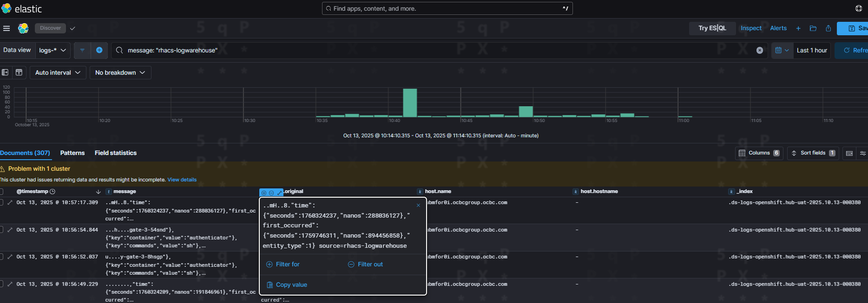Open the No breakdown dropdown
The image size is (868, 303).
(x=120, y=72)
